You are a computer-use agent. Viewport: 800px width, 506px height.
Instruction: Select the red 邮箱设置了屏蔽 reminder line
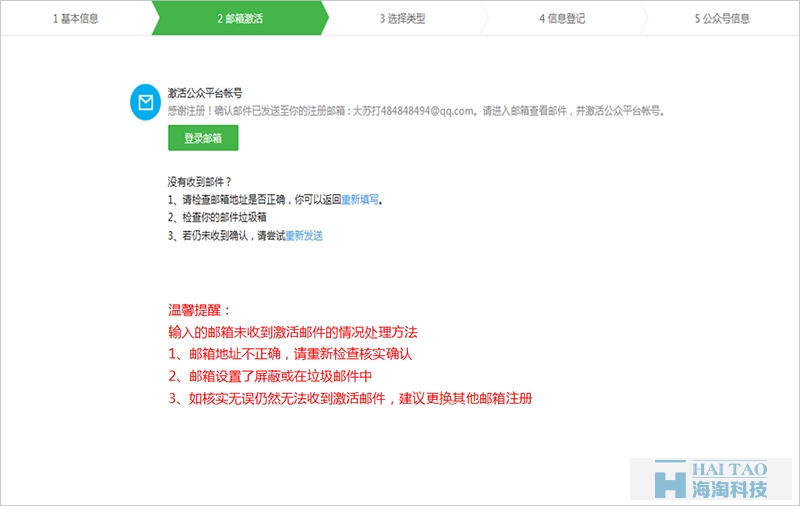270,376
